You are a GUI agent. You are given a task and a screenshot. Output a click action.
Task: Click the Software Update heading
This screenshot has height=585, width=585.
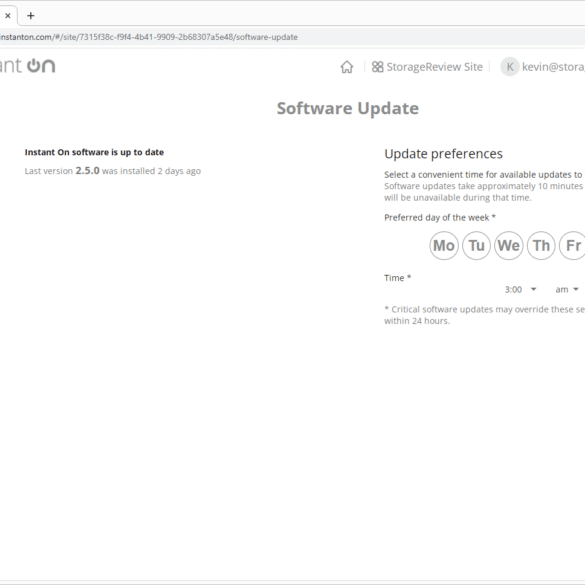pos(348,109)
